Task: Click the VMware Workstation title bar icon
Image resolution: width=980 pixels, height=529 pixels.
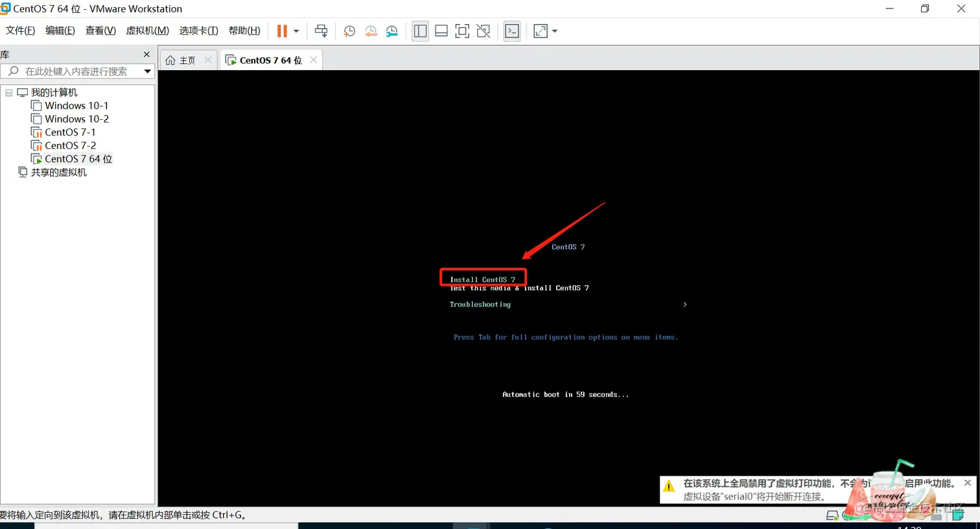Action: (5, 8)
